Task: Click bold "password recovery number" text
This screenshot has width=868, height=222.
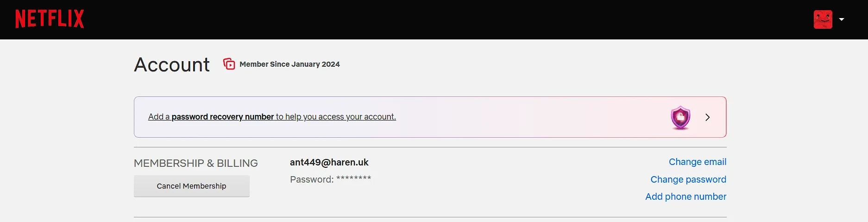Action: click(223, 117)
